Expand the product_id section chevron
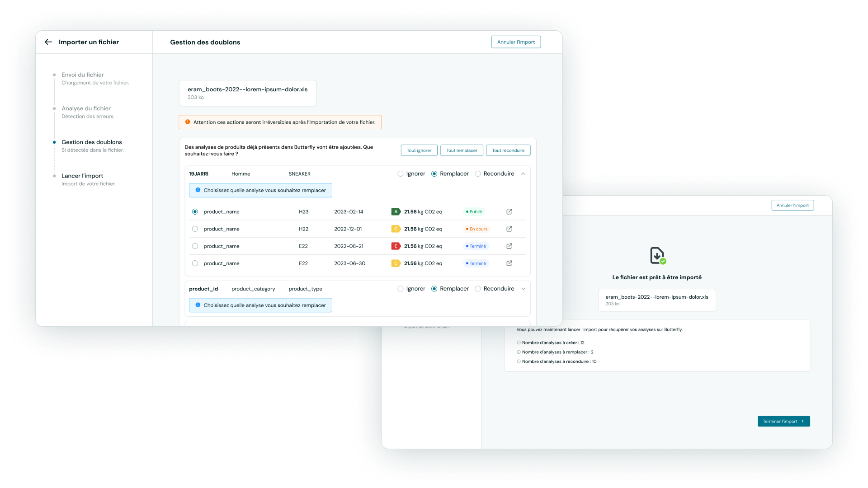 coord(523,289)
